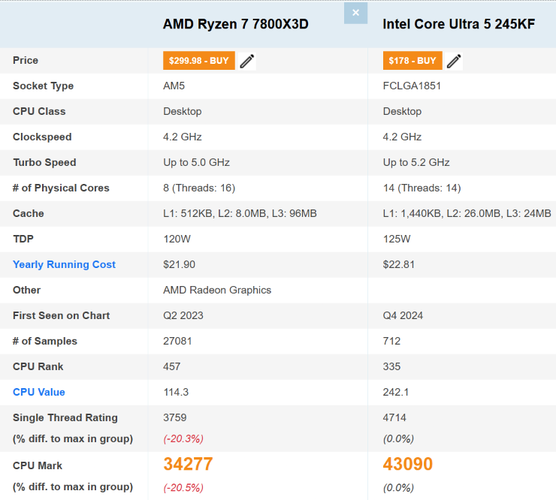
Task: Click single thread rating 4714
Action: pos(394,418)
